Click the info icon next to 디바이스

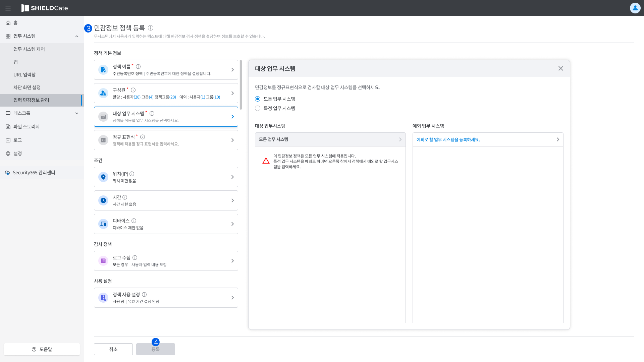(x=134, y=221)
